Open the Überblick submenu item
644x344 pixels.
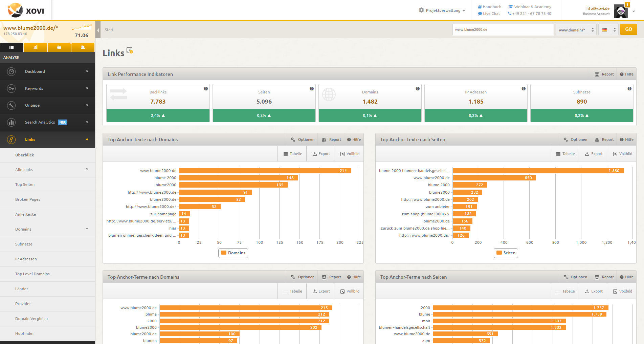(x=24, y=155)
